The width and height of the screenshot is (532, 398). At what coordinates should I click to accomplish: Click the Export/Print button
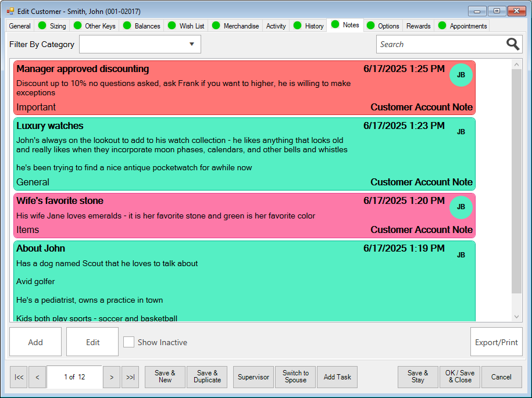pyautogui.click(x=496, y=342)
